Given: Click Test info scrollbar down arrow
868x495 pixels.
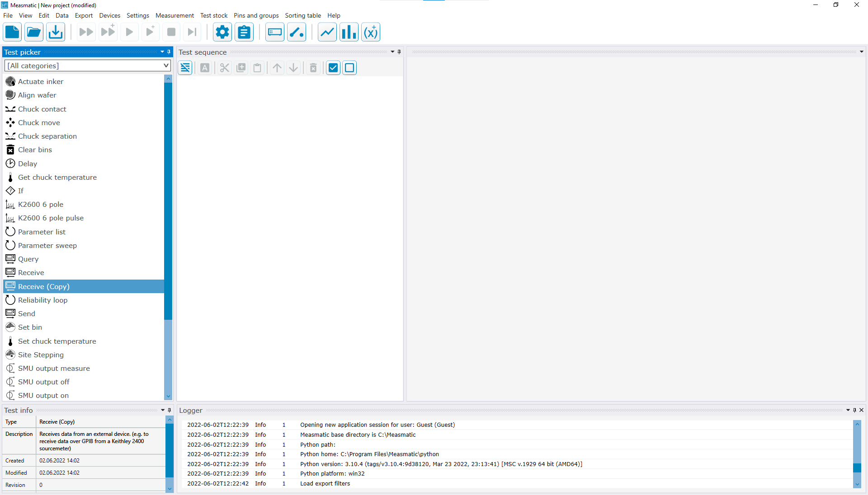Looking at the screenshot, I should click(170, 489).
